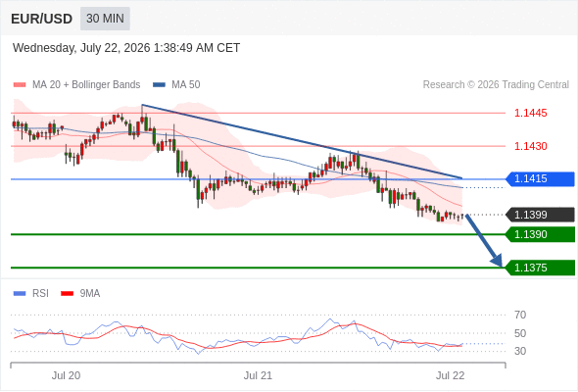Image resolution: width=578 pixels, height=392 pixels.
Task: Click the 1.1390 support price tag
Action: click(x=540, y=234)
